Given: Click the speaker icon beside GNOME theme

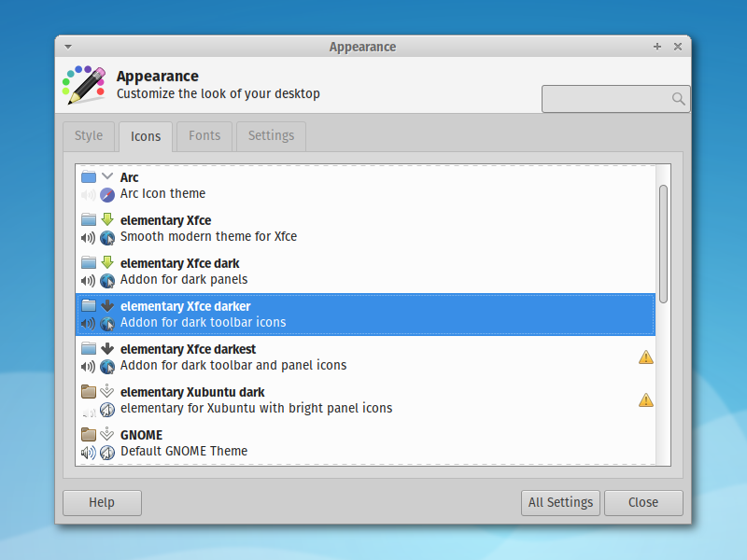Looking at the screenshot, I should coord(87,453).
